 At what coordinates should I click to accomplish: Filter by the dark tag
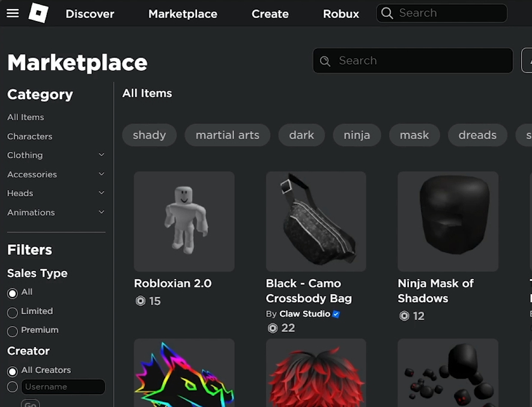(x=301, y=135)
